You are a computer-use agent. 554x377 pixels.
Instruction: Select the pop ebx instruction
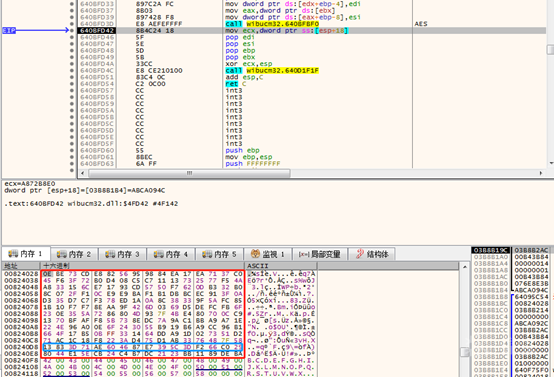coord(240,57)
